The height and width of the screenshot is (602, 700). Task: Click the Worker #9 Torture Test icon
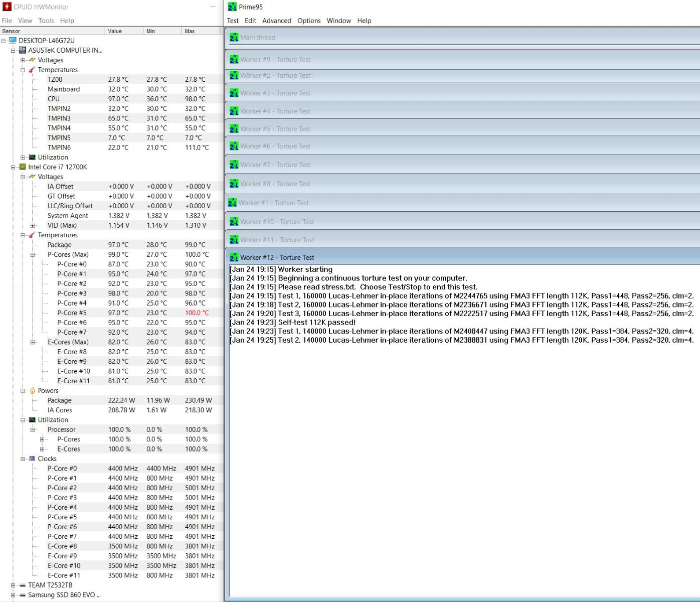pos(234,59)
